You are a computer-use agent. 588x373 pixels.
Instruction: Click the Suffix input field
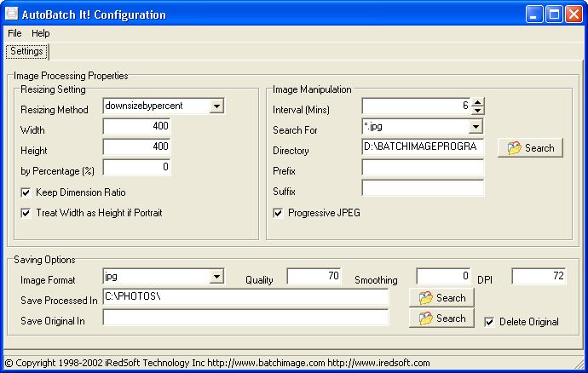point(423,188)
